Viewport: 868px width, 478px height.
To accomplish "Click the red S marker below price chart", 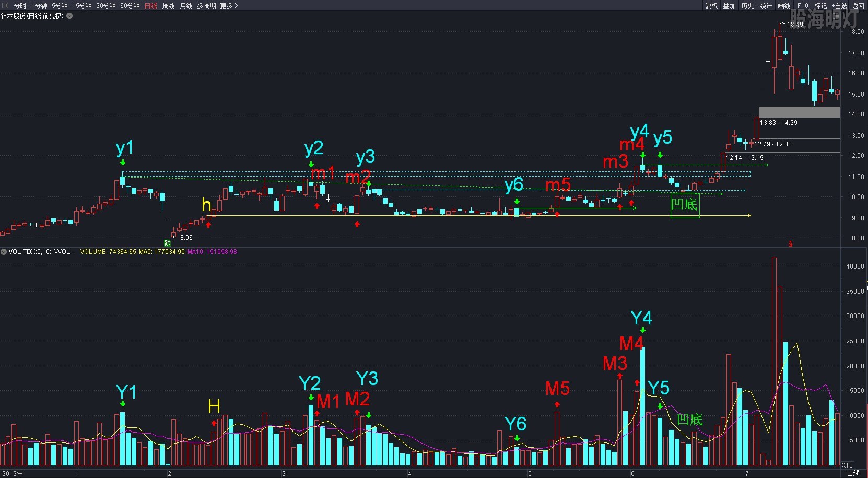I will (x=790, y=244).
